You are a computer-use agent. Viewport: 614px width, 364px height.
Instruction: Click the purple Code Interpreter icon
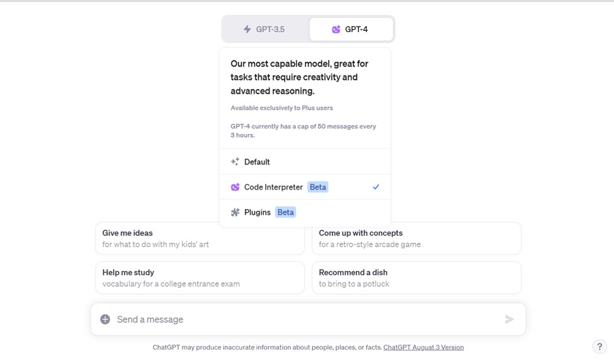click(235, 187)
